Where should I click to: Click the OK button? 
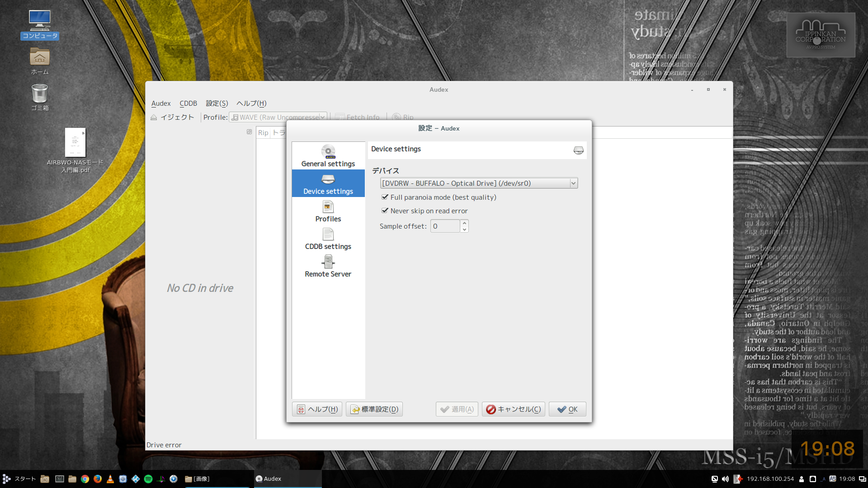coord(567,409)
